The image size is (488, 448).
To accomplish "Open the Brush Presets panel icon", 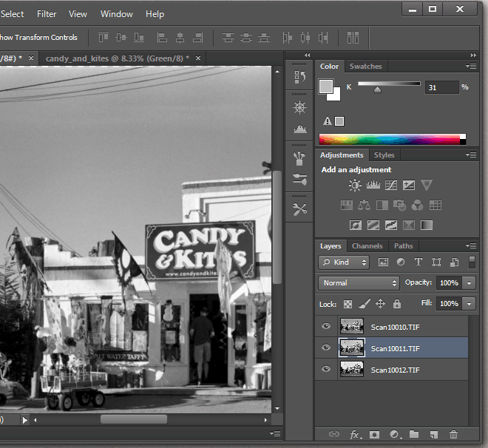I will click(x=299, y=179).
